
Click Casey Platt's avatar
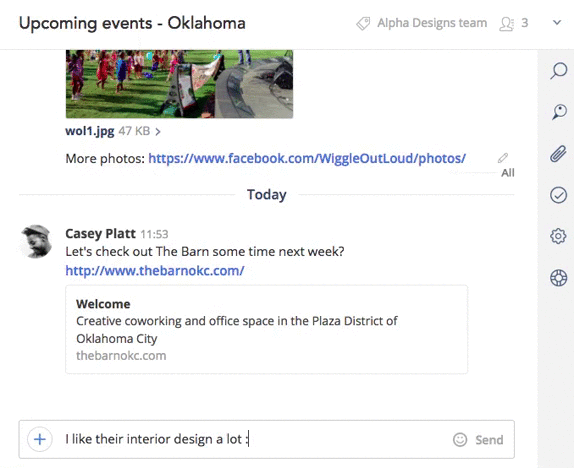tap(36, 242)
